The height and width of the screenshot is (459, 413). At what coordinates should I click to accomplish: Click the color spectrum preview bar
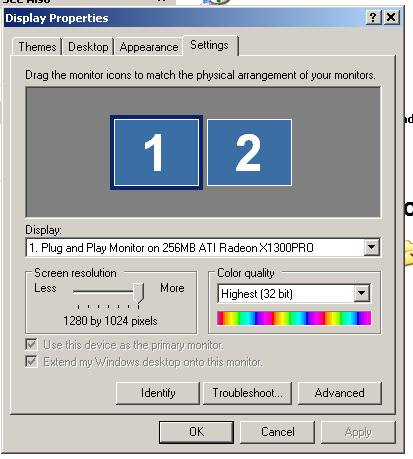(294, 318)
